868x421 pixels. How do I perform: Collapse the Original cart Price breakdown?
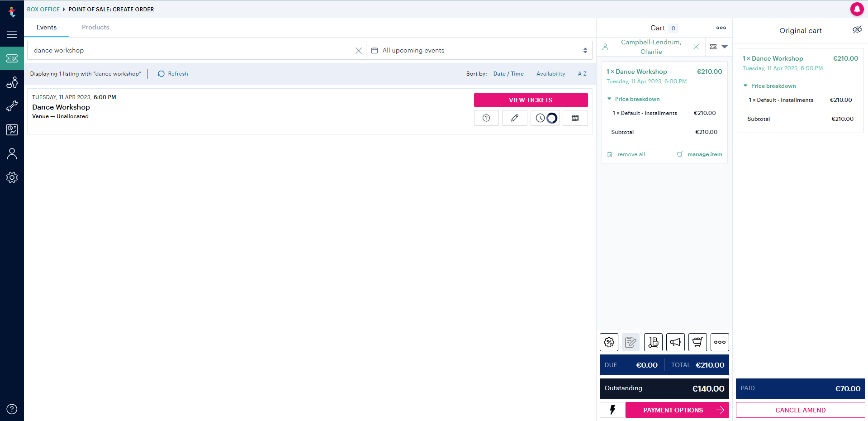pyautogui.click(x=769, y=86)
